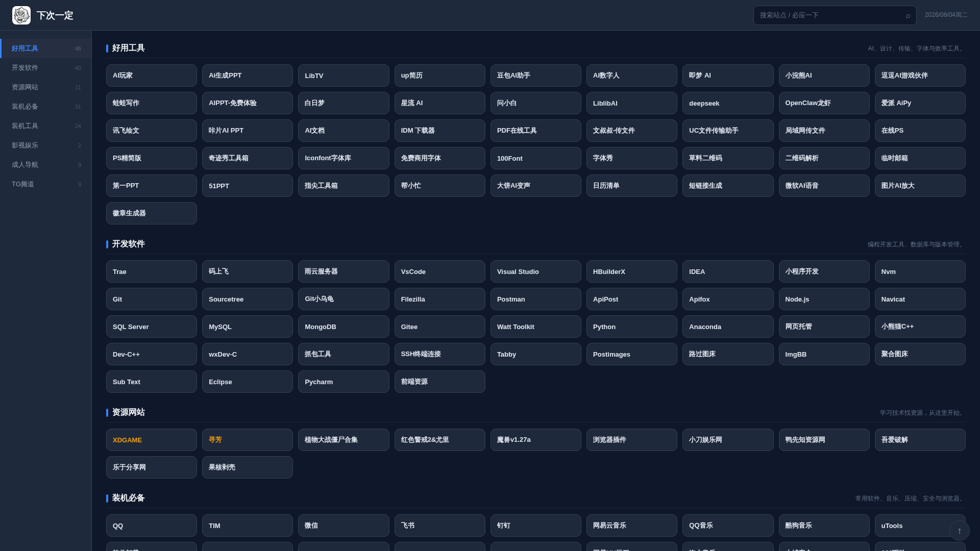
Task: Select 影视娱乐 in the sidebar
Action: pyautogui.click(x=46, y=145)
